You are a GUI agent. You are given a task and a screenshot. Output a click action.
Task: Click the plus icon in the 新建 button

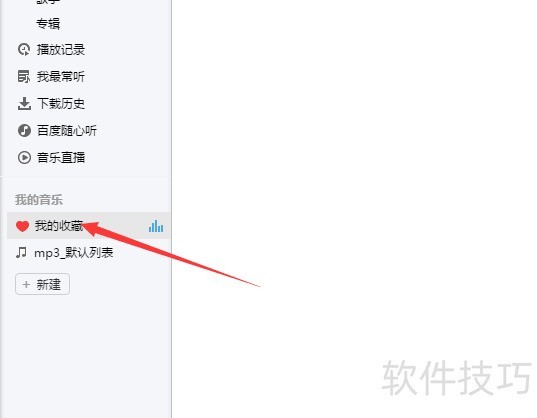[x=26, y=284]
